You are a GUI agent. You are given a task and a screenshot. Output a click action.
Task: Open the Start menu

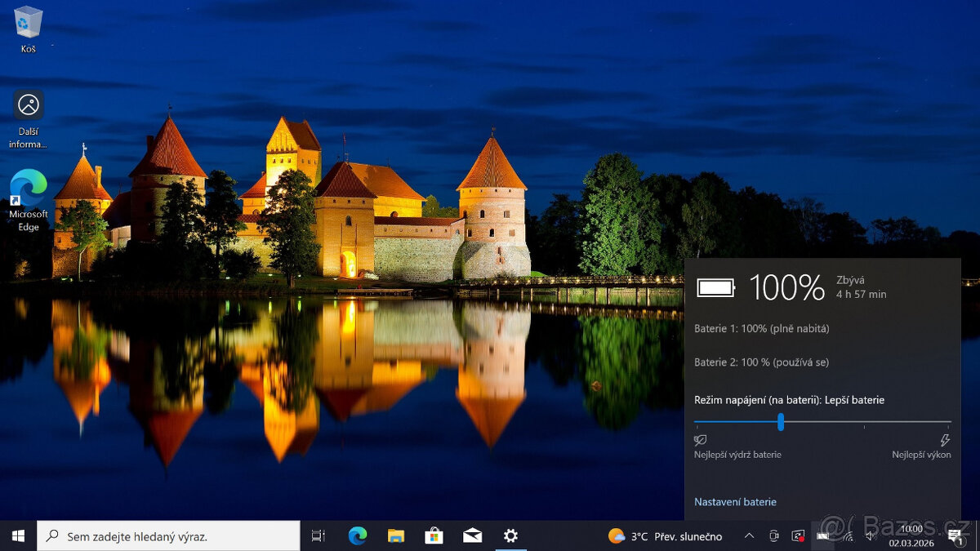(17, 536)
